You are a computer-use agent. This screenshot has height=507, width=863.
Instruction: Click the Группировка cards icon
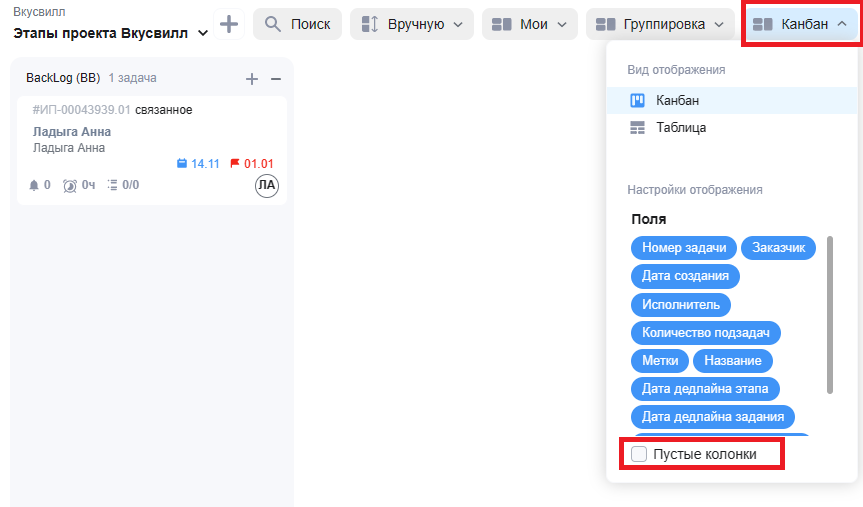pos(605,24)
